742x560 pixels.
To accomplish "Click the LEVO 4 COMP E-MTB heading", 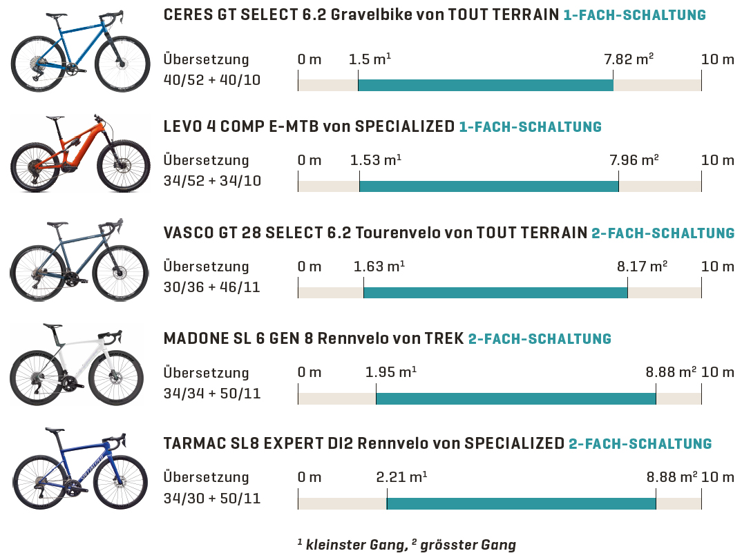I will coord(310,126).
